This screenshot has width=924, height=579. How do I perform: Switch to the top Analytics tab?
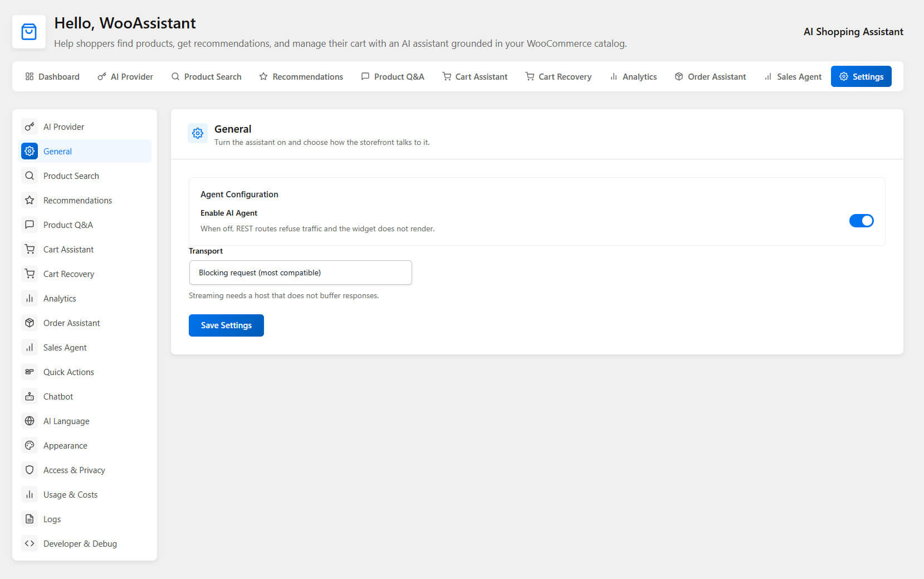(x=633, y=76)
